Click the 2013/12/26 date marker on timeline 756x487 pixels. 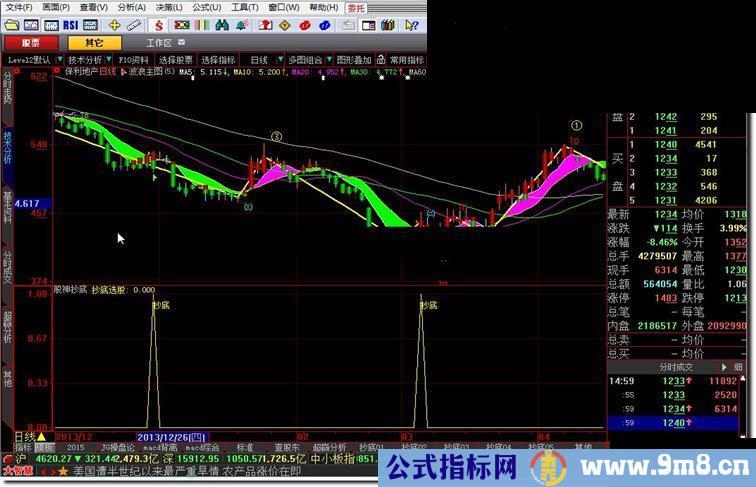click(170, 437)
